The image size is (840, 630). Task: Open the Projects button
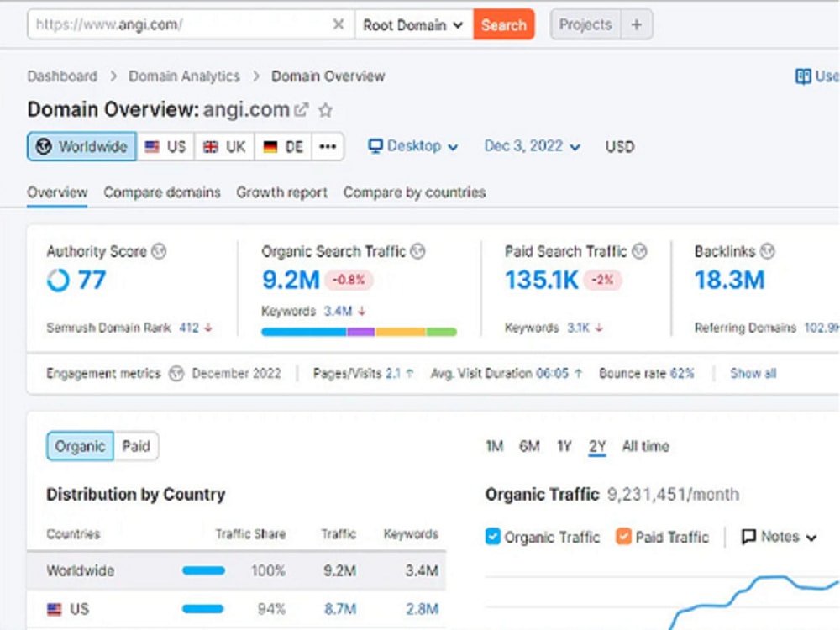click(x=585, y=24)
